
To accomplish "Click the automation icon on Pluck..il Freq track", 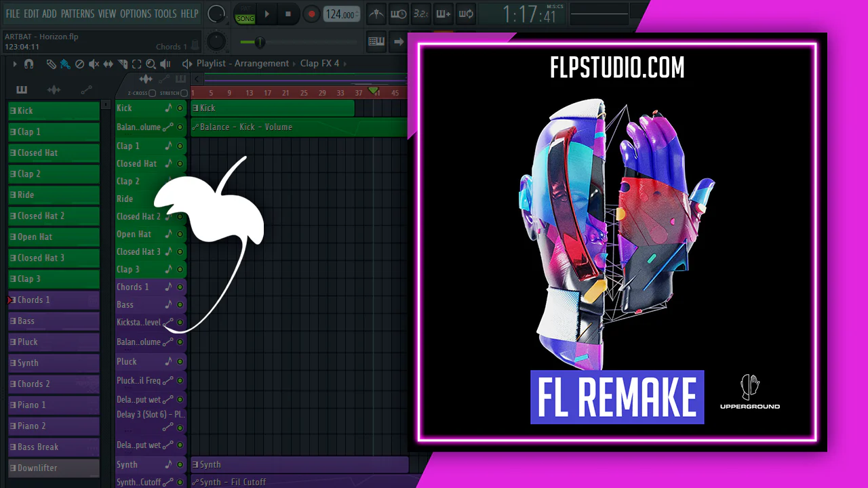I will 168,381.
